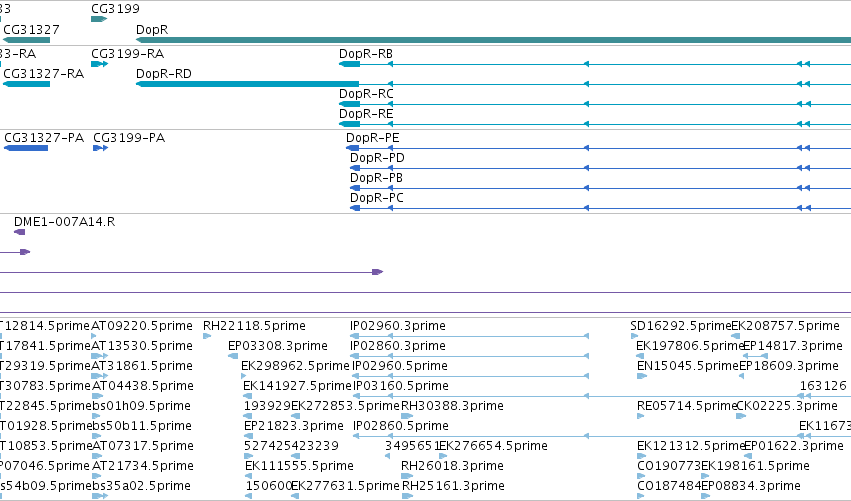Click the SD16292.5prime EST label
The height and width of the screenshot is (501, 851).
[681, 326]
